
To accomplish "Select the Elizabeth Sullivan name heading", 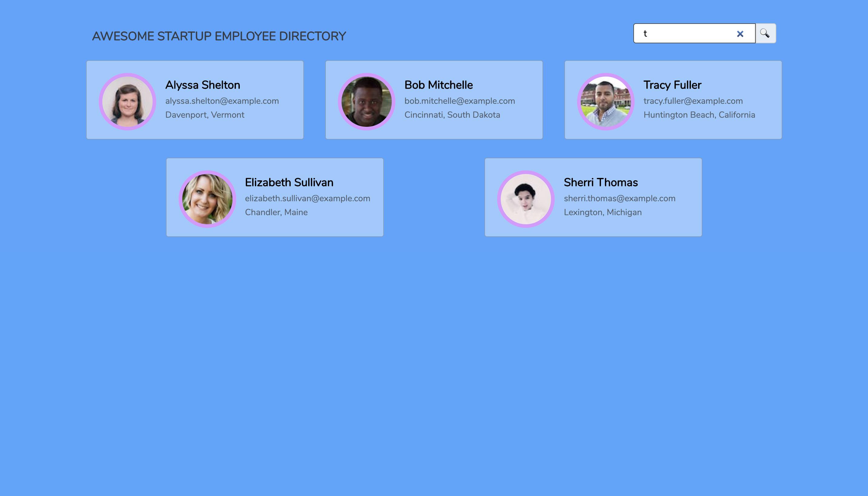I will click(x=289, y=182).
